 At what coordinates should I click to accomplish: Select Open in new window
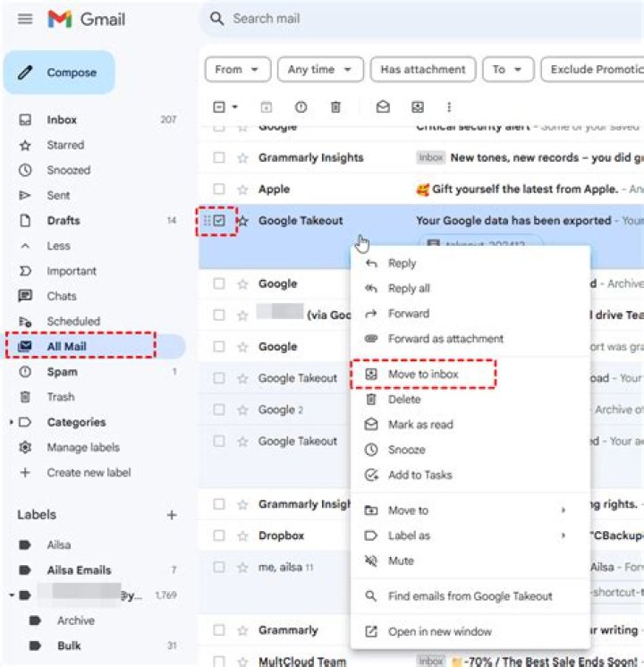[470, 632]
